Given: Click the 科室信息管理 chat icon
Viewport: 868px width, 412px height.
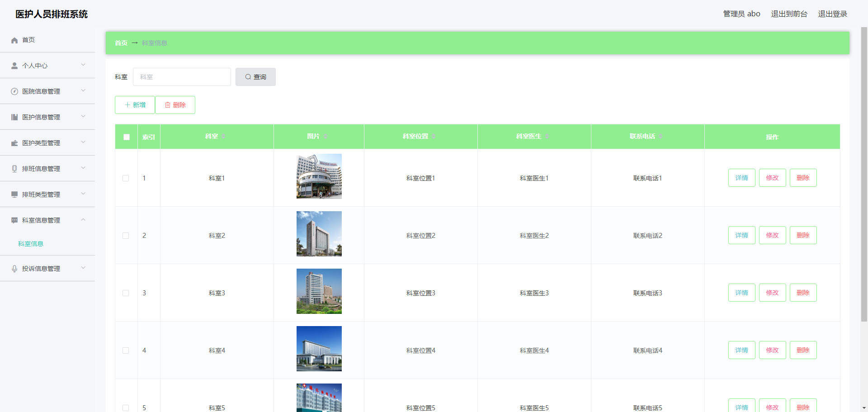Looking at the screenshot, I should tap(14, 221).
